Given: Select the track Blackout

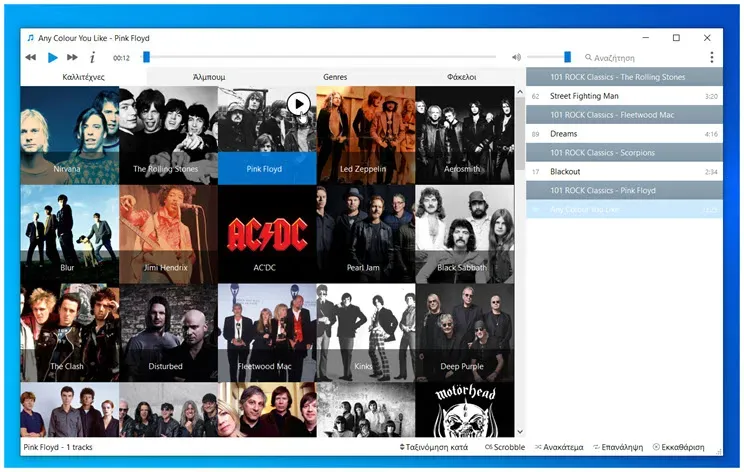Looking at the screenshot, I should [x=624, y=172].
